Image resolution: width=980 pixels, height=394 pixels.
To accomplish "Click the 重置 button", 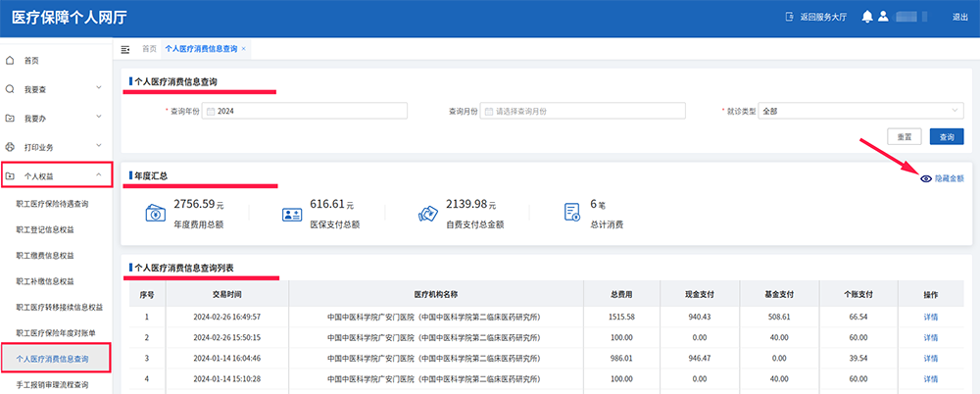I will click(x=905, y=137).
